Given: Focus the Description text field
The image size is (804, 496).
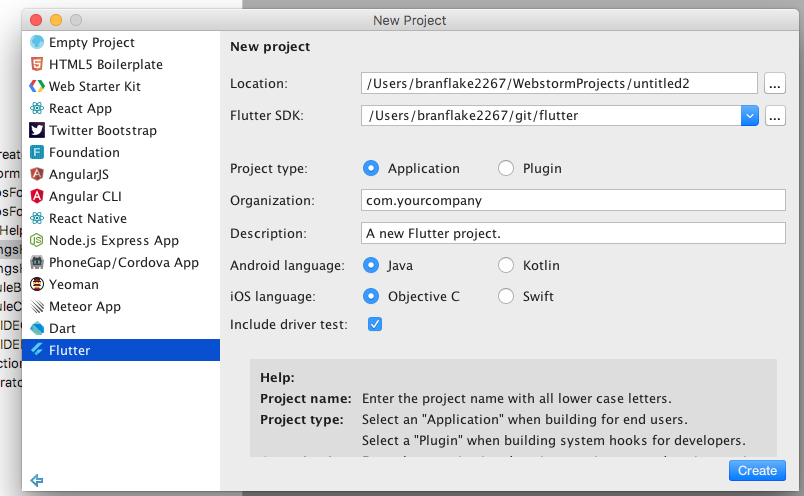Looking at the screenshot, I should 573,233.
